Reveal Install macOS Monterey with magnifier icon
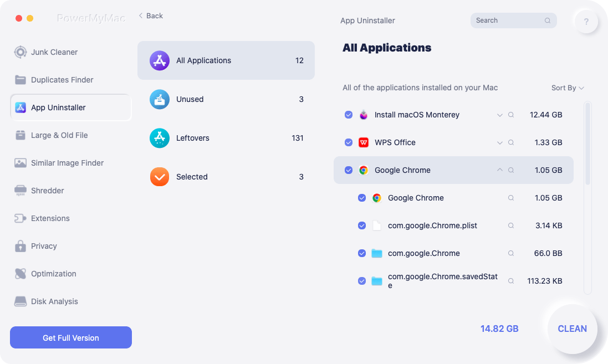Viewport: 608px width, 364px height. tap(511, 115)
